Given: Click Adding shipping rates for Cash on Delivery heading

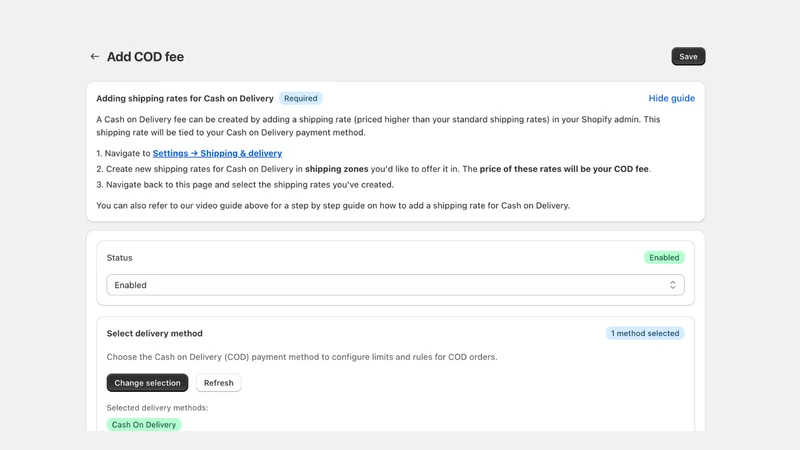Looking at the screenshot, I should coord(185,98).
